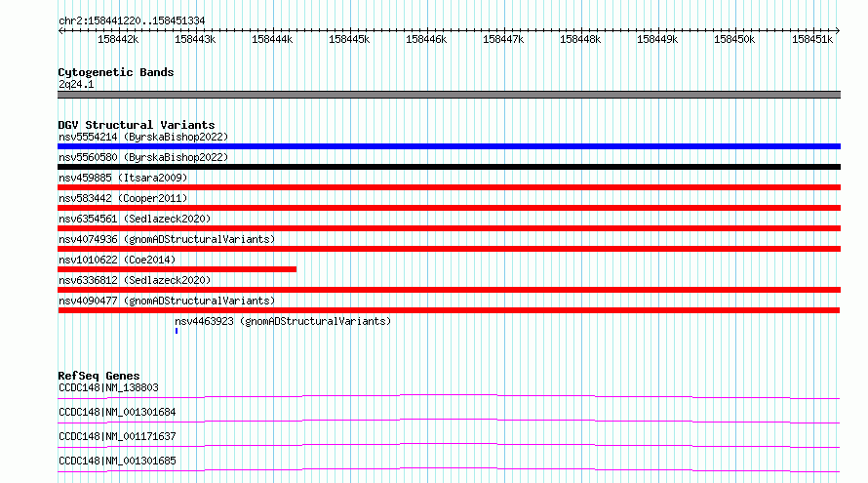Viewport: 868px width, 483px height.
Task: Click the black nsv5560580 variant bar
Action: [449, 167]
